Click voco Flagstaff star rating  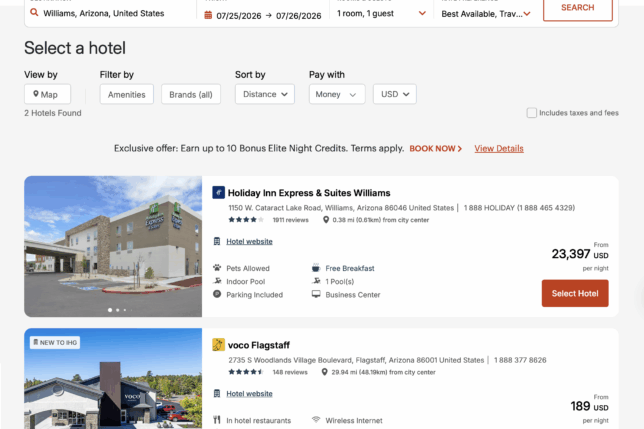(246, 372)
